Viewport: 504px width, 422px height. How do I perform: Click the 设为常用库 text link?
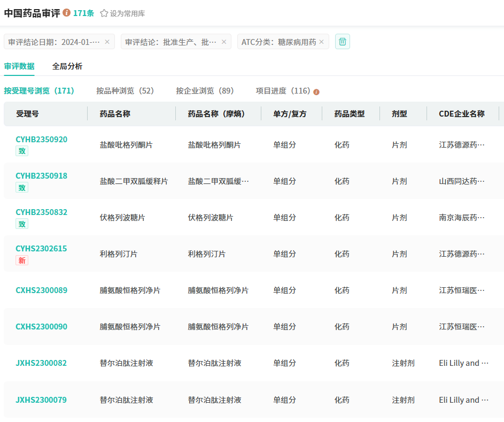(x=127, y=13)
